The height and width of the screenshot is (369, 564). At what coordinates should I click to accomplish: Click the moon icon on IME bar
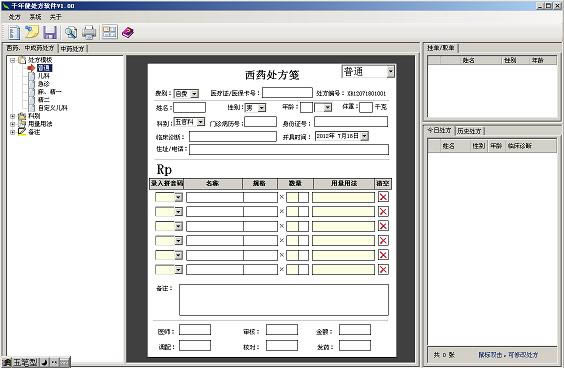tap(44, 363)
